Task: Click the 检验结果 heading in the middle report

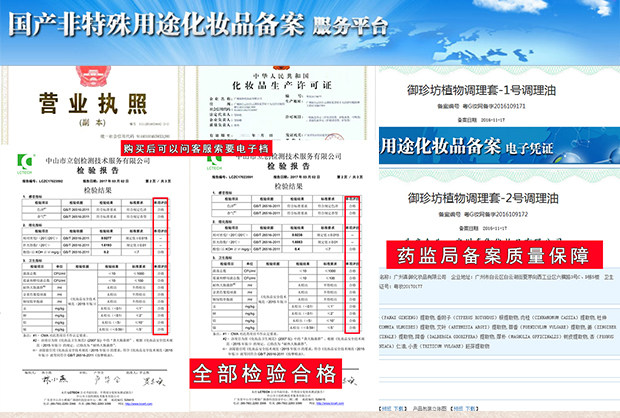Action: 289,186
